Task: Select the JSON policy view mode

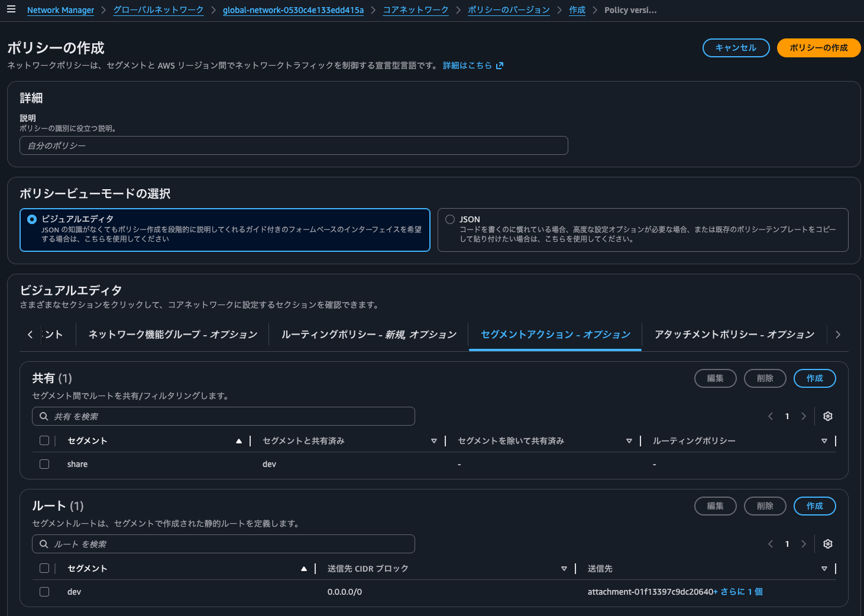Action: pos(450,219)
